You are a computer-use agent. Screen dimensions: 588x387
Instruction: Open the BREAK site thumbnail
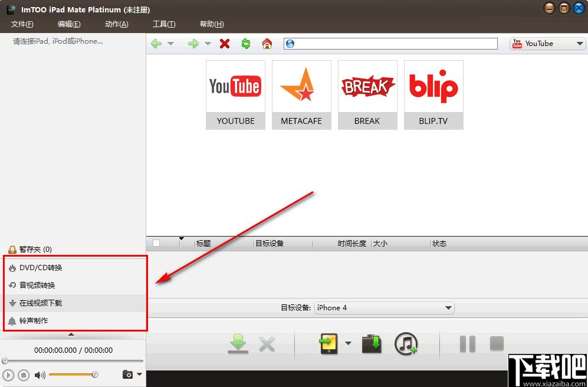click(x=367, y=95)
